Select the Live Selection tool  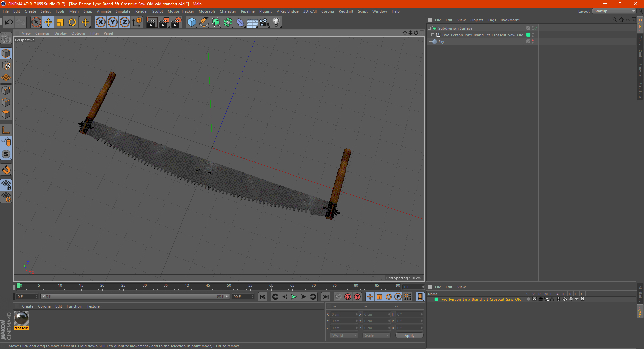[x=36, y=22]
